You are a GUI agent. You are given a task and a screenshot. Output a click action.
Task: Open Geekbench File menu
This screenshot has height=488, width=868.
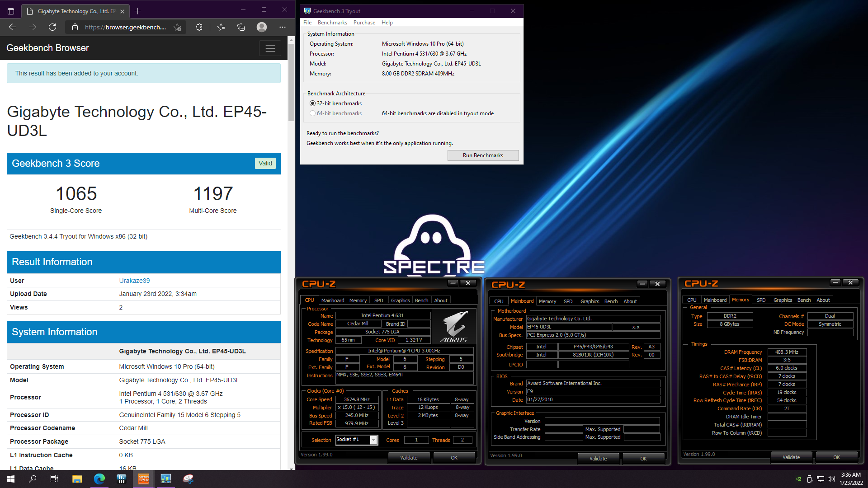click(307, 23)
